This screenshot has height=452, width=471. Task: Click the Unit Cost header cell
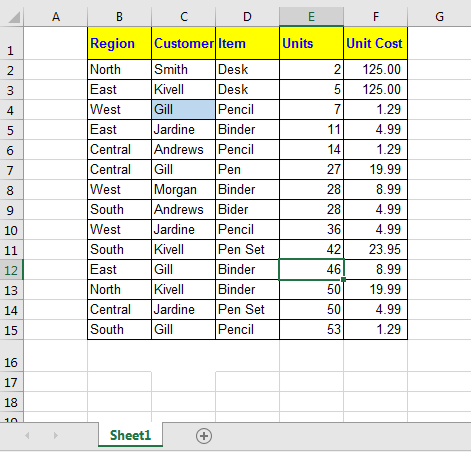tap(375, 43)
